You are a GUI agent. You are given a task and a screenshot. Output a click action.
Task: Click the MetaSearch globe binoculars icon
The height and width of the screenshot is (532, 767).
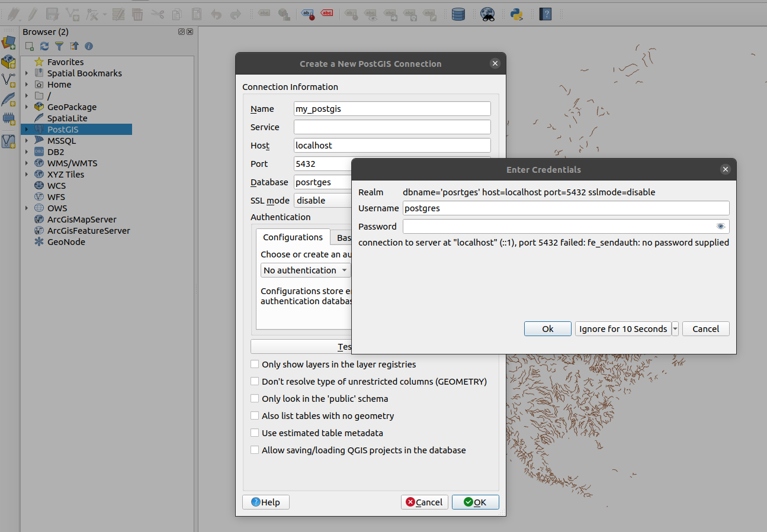[487, 14]
